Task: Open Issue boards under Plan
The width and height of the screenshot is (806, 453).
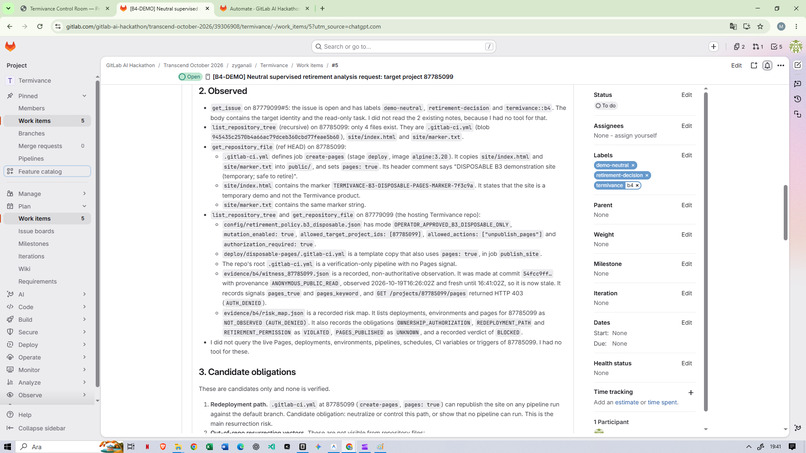Action: pos(47,231)
